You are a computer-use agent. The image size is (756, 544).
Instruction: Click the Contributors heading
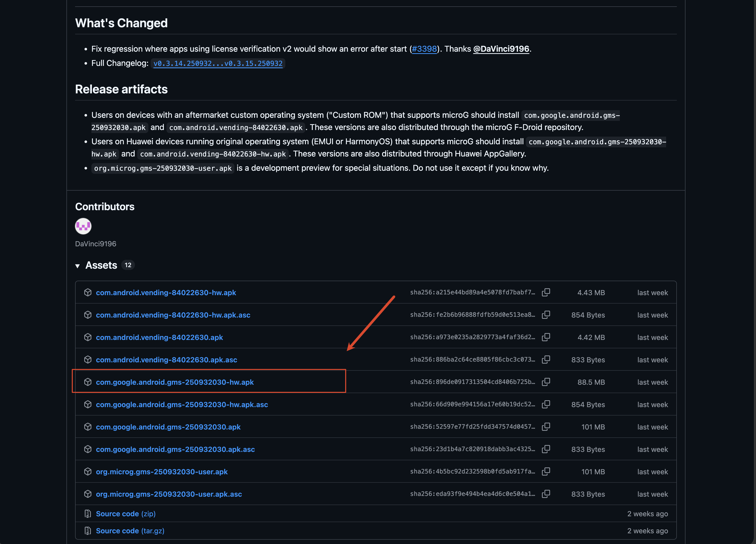(x=105, y=207)
